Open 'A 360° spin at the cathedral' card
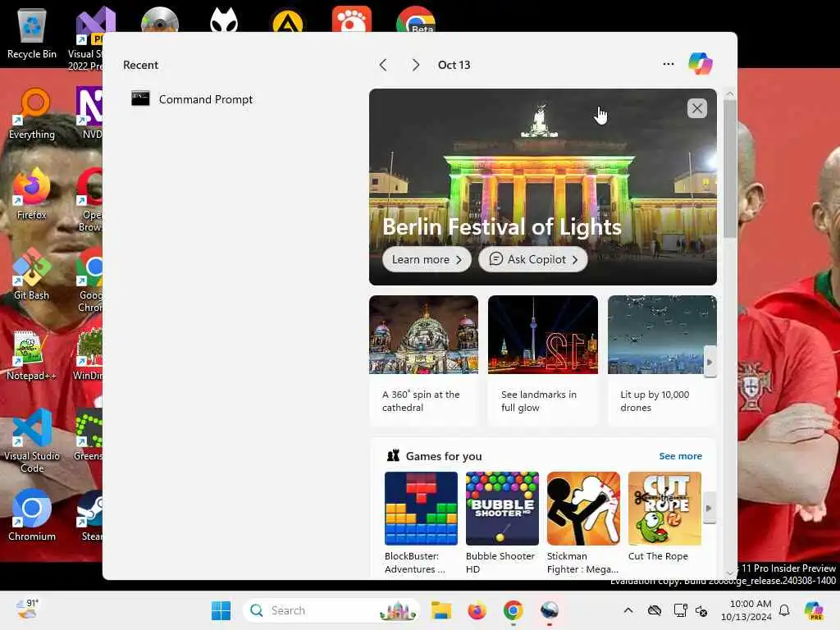Image resolution: width=840 pixels, height=630 pixels. [x=423, y=360]
